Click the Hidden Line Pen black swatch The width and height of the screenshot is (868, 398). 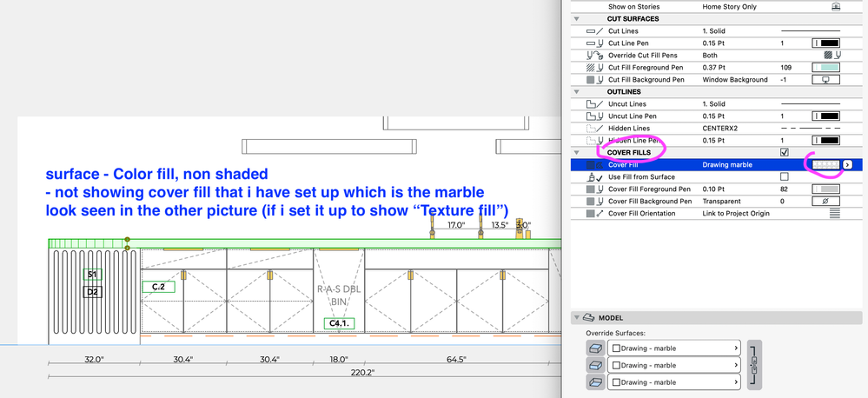[x=826, y=141]
